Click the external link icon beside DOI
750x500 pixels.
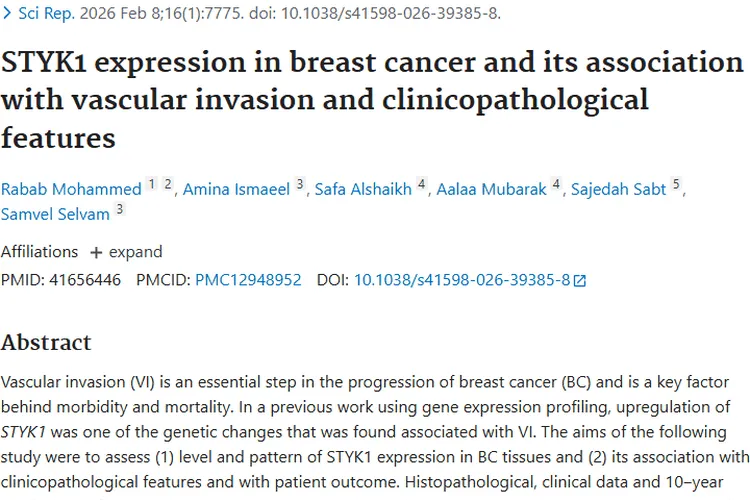(x=580, y=281)
